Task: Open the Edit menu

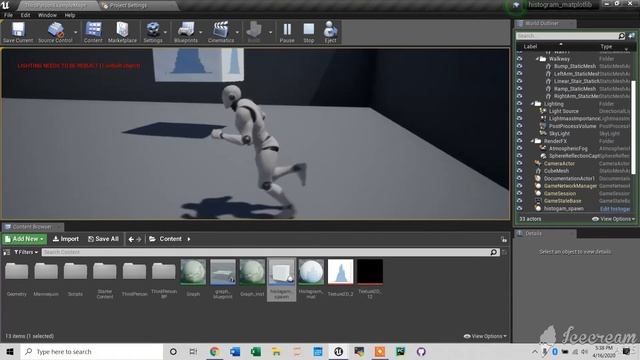Action: [25, 15]
